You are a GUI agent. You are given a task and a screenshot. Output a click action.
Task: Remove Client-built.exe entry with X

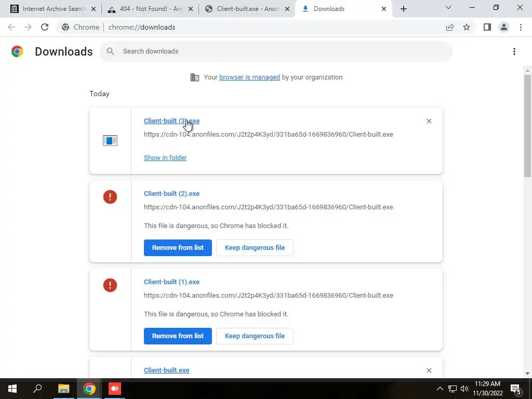coord(429,370)
